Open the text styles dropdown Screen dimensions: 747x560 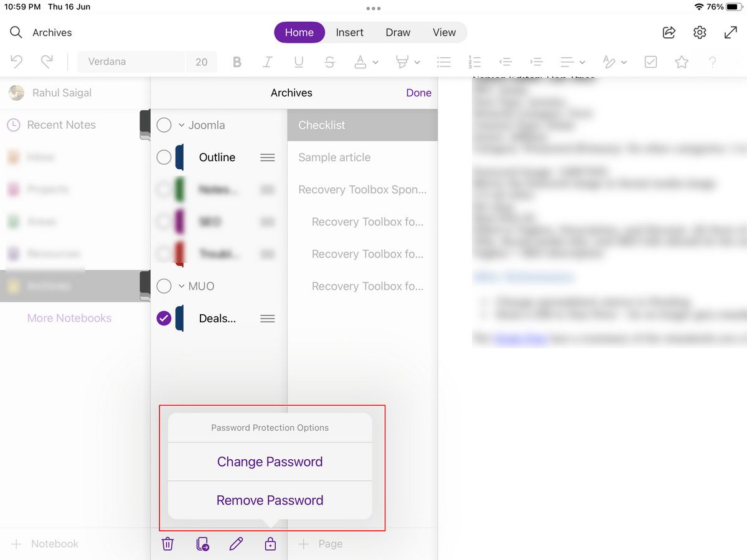[x=614, y=62]
